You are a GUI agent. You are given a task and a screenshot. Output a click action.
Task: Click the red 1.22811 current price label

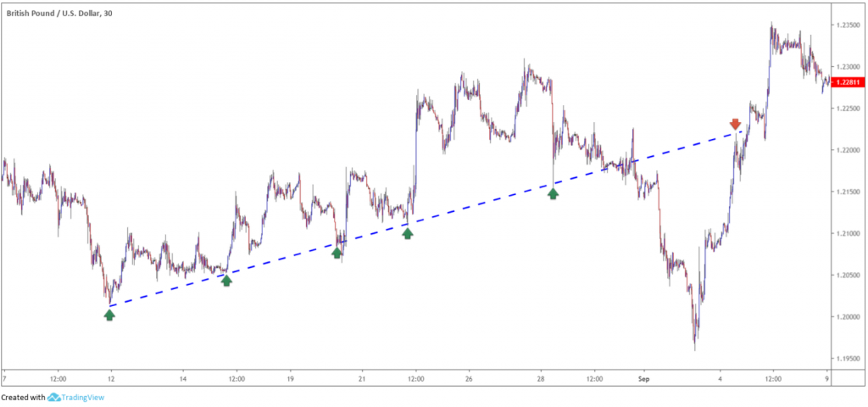(x=849, y=82)
